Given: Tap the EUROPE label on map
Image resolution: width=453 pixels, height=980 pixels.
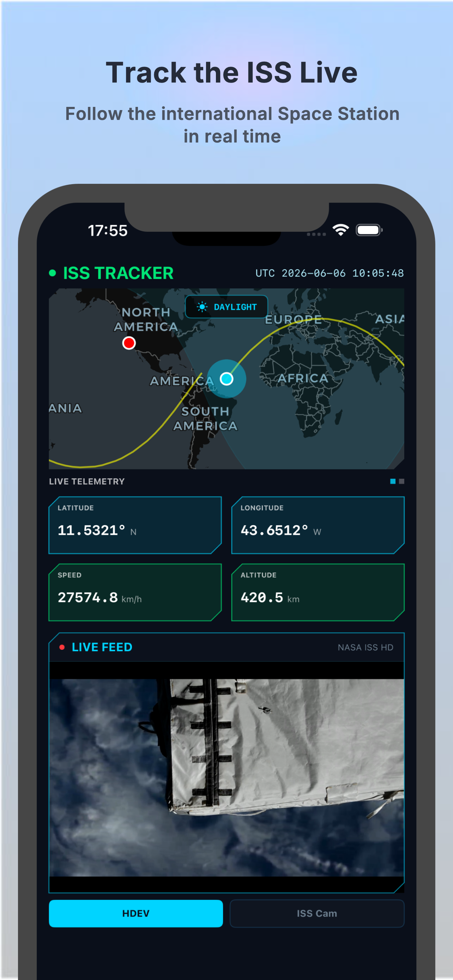Looking at the screenshot, I should 293,320.
